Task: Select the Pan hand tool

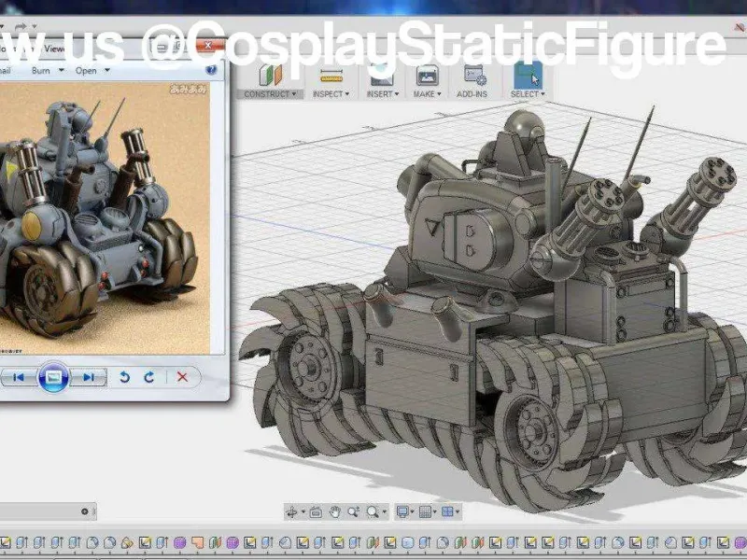Action: [x=335, y=512]
